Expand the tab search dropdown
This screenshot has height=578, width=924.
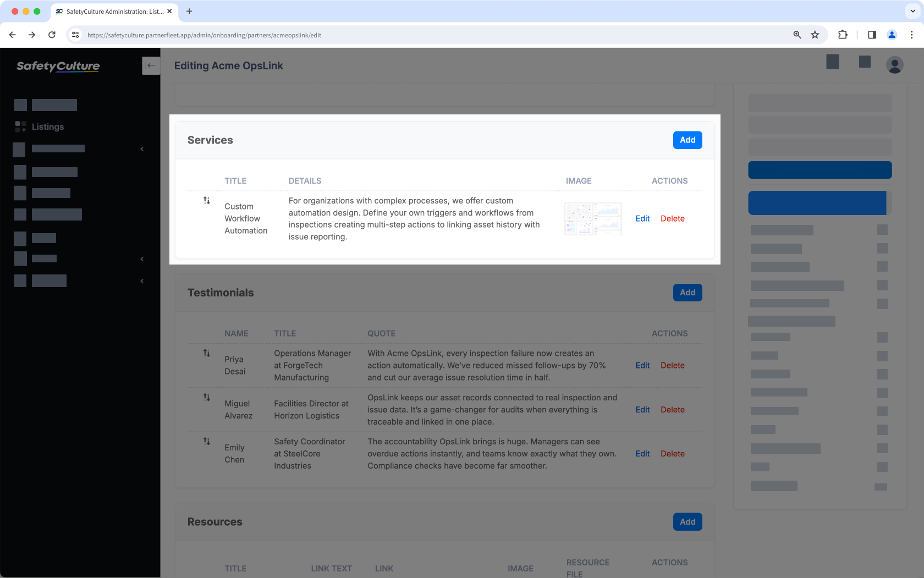[x=912, y=11]
